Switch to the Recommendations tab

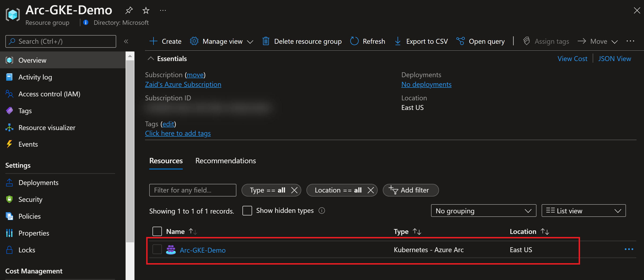[x=226, y=161]
